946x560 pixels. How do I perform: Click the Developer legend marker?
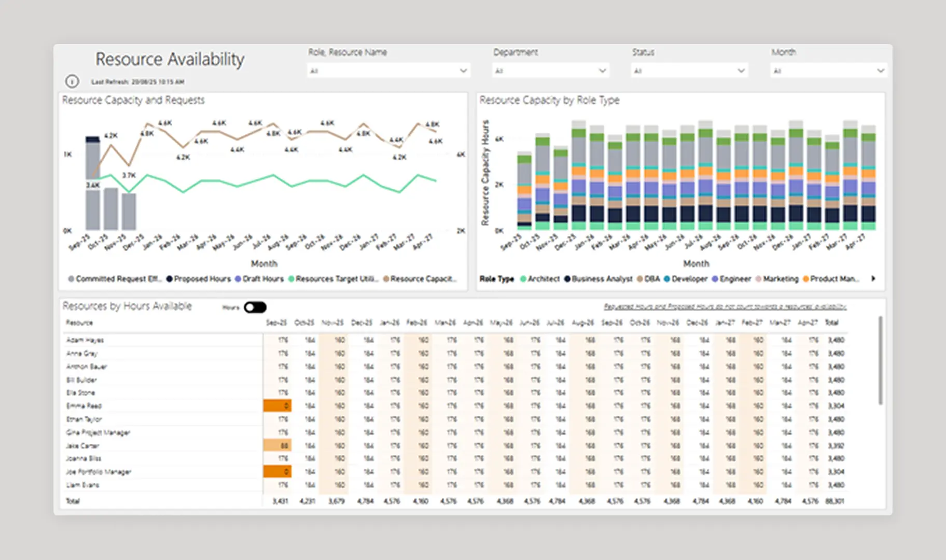667,279
